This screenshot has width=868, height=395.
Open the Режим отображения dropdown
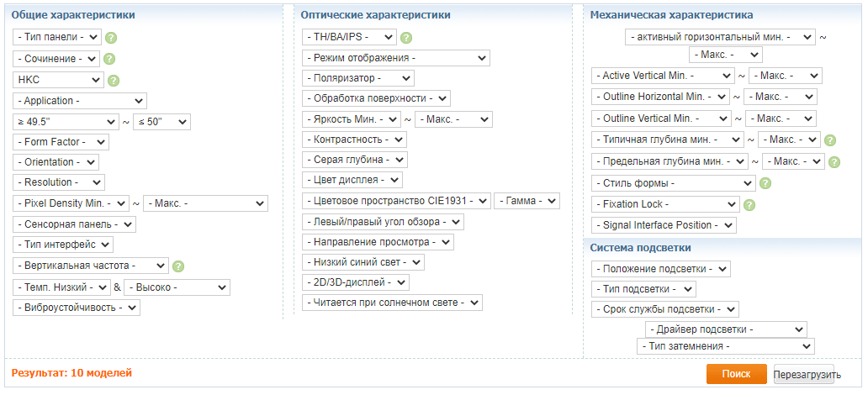tap(395, 58)
